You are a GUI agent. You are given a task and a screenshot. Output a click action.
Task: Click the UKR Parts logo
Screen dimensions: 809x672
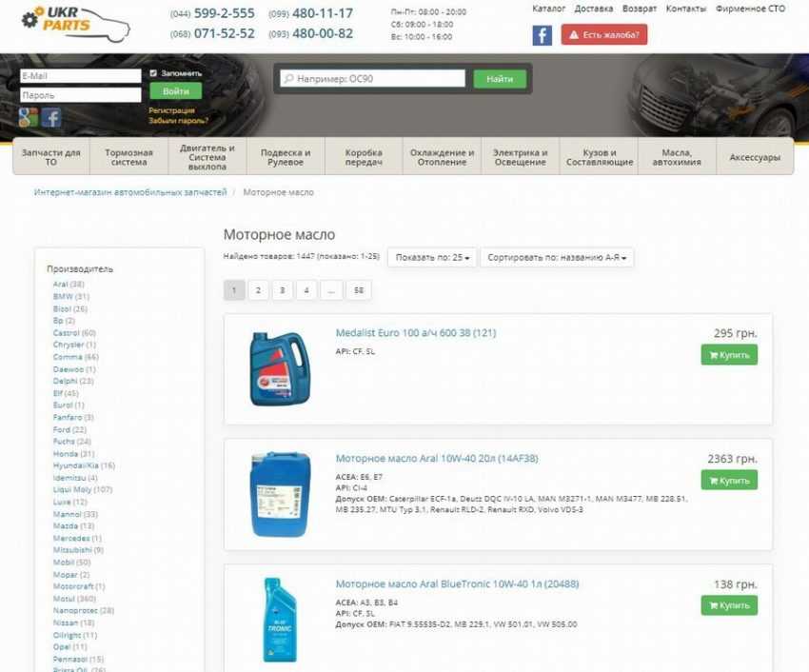point(74,24)
